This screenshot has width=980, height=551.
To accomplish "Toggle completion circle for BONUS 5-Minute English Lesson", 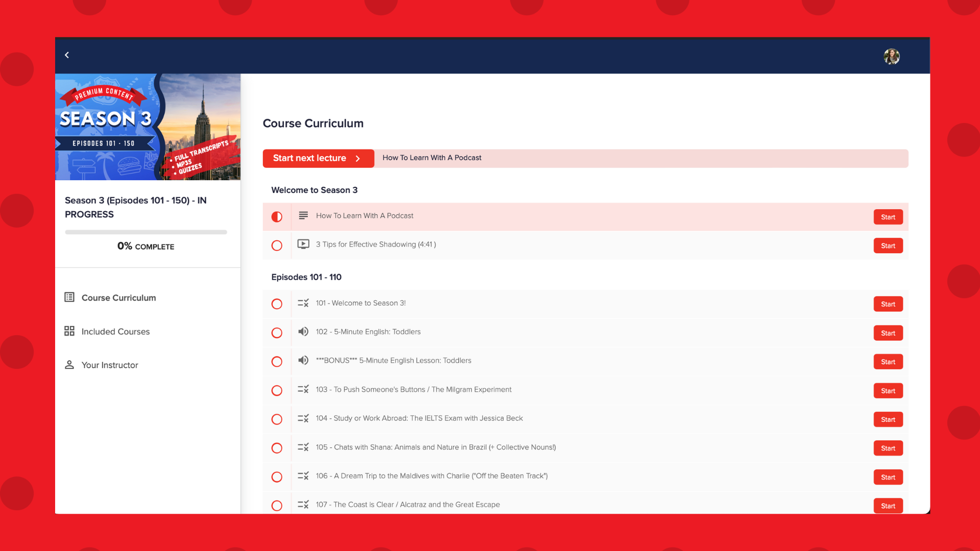I will (x=277, y=362).
